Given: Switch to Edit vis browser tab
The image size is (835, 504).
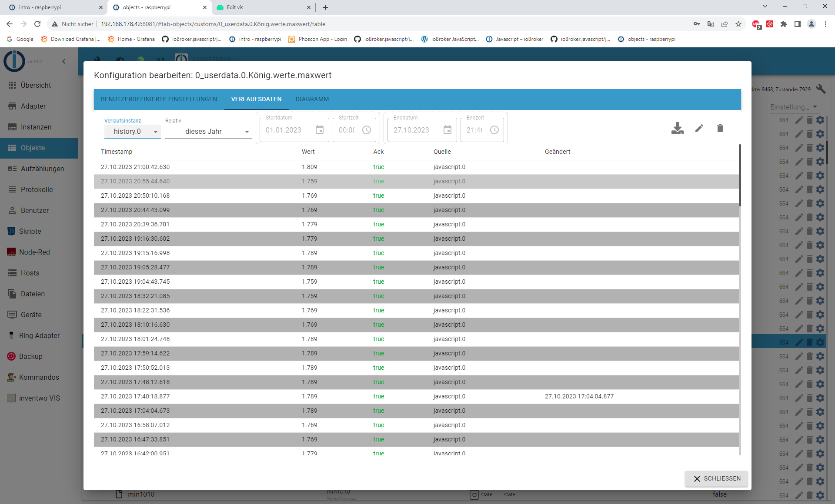Looking at the screenshot, I should click(264, 7).
